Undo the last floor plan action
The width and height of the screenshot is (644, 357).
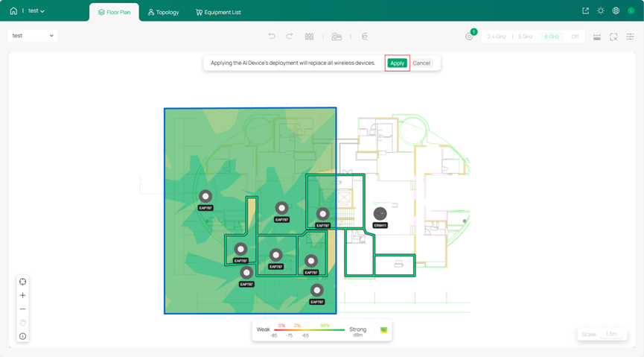pos(272,37)
